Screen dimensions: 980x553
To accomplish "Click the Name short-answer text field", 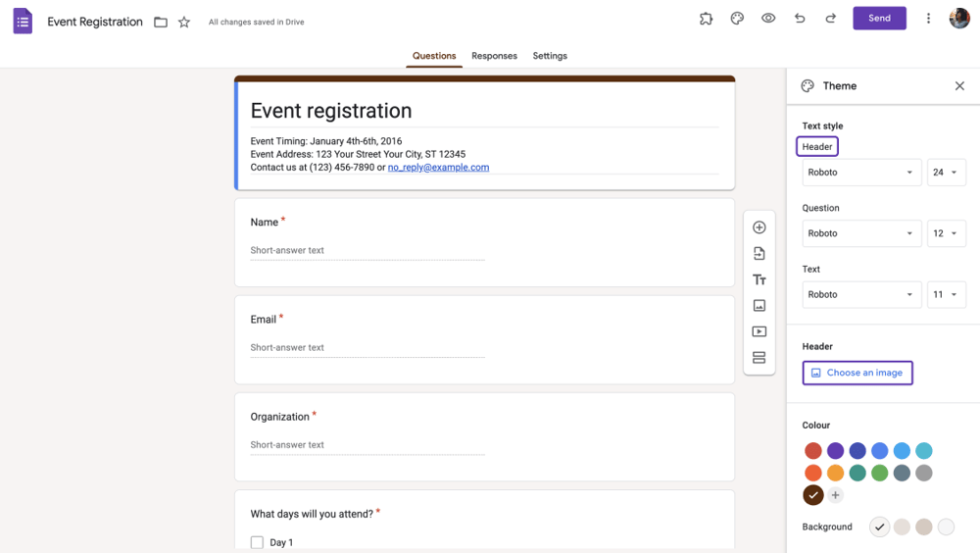I will (367, 251).
